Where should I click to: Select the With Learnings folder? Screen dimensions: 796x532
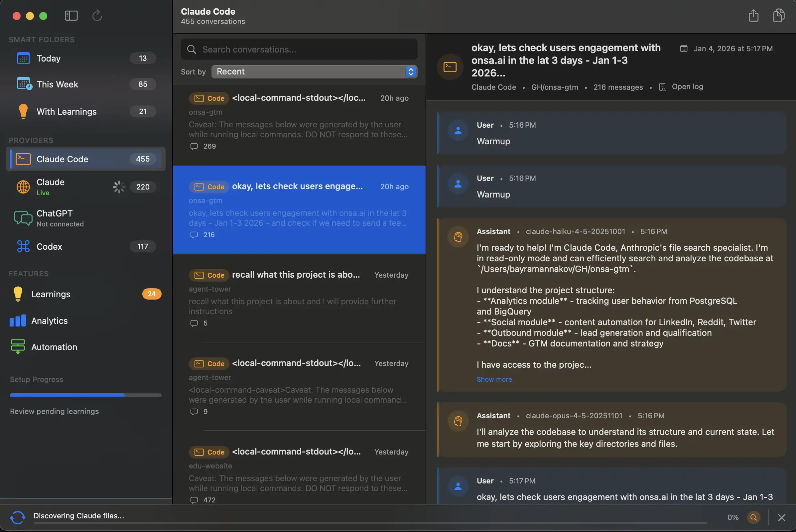pyautogui.click(x=66, y=112)
